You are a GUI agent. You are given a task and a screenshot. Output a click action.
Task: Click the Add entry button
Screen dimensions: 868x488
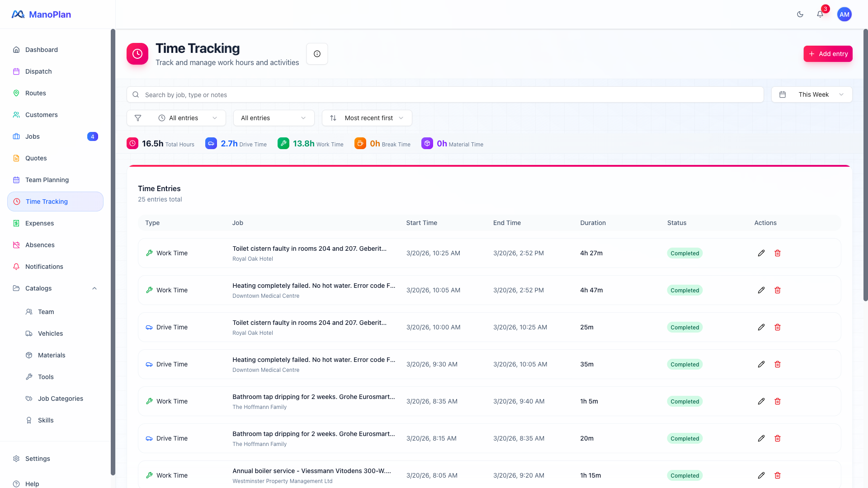(828, 54)
